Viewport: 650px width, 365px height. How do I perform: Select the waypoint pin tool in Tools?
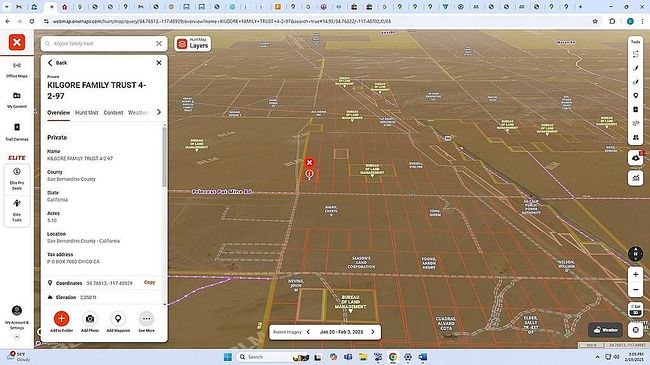[x=635, y=95]
